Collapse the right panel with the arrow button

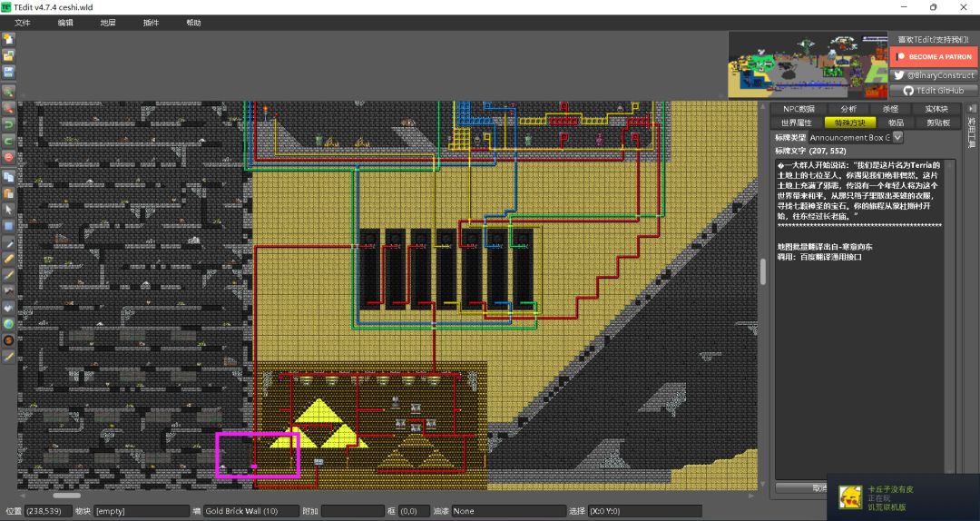pyautogui.click(x=972, y=108)
